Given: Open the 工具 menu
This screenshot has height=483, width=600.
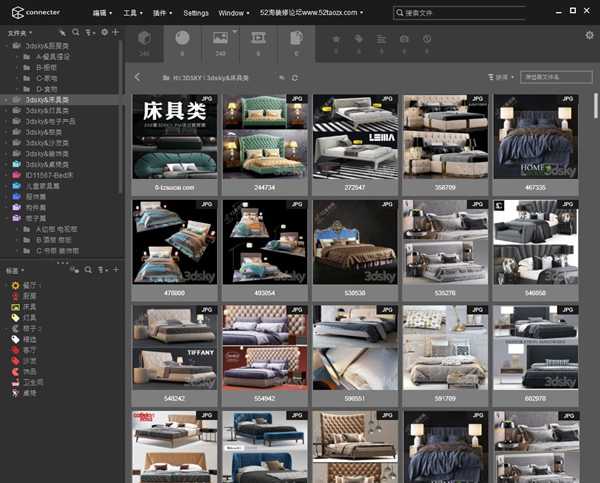Looking at the screenshot, I should pyautogui.click(x=132, y=13).
